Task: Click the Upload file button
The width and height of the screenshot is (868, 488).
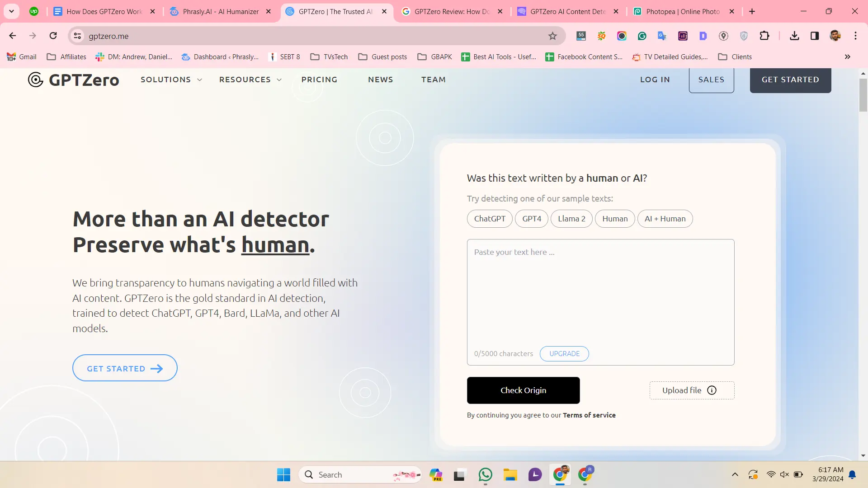Action: click(692, 390)
